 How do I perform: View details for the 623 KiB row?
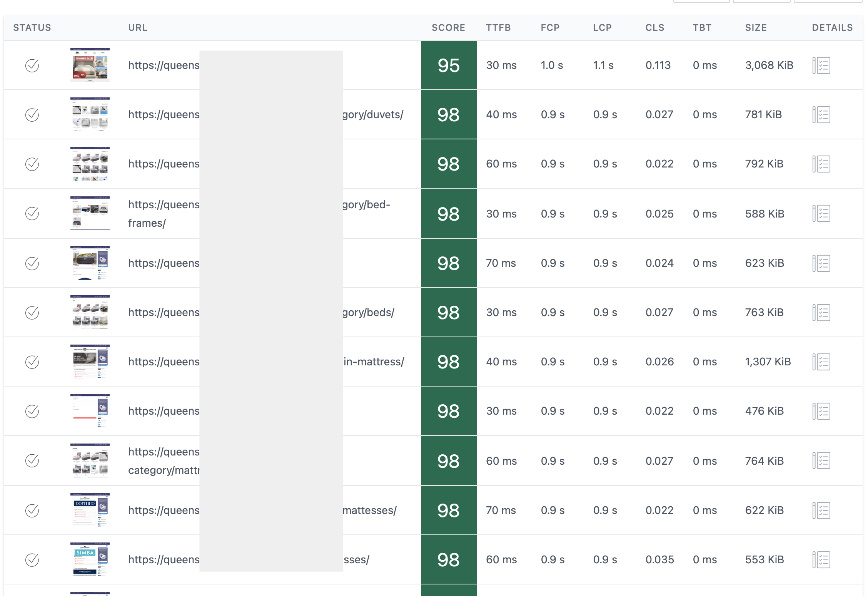click(x=821, y=263)
